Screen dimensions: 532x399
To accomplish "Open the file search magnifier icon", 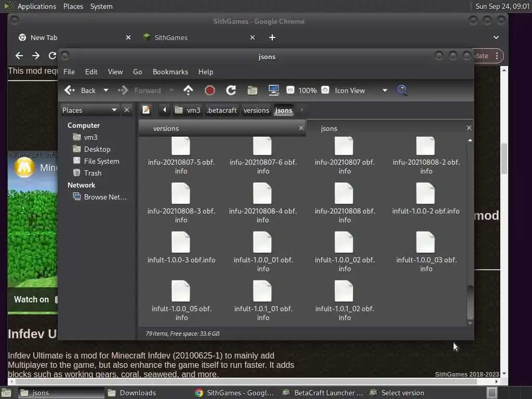I will click(402, 90).
